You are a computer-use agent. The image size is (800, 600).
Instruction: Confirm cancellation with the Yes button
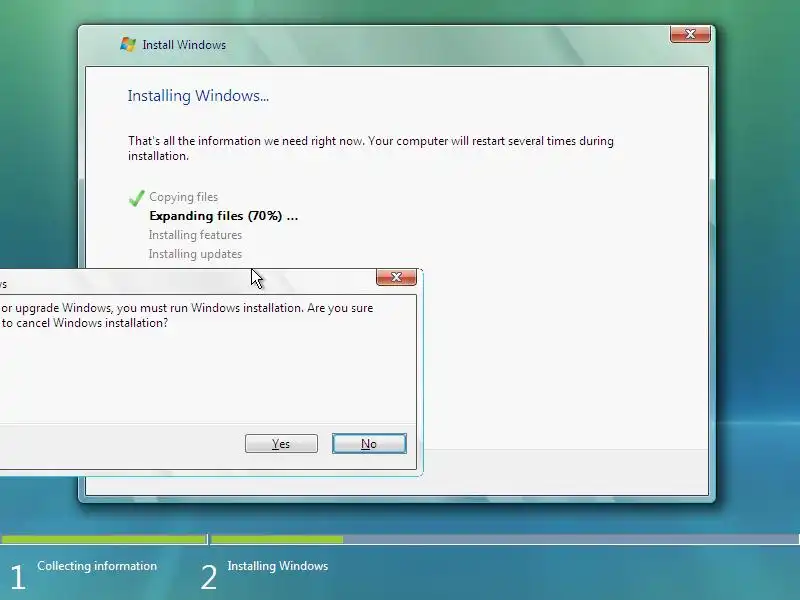(281, 443)
